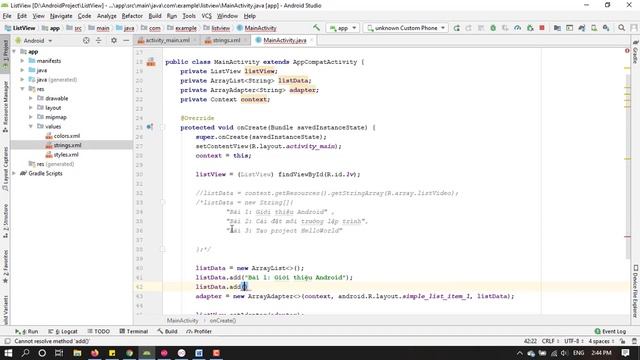640x360 pixels.
Task: Expand the manifests folder
Action: [x=22, y=61]
